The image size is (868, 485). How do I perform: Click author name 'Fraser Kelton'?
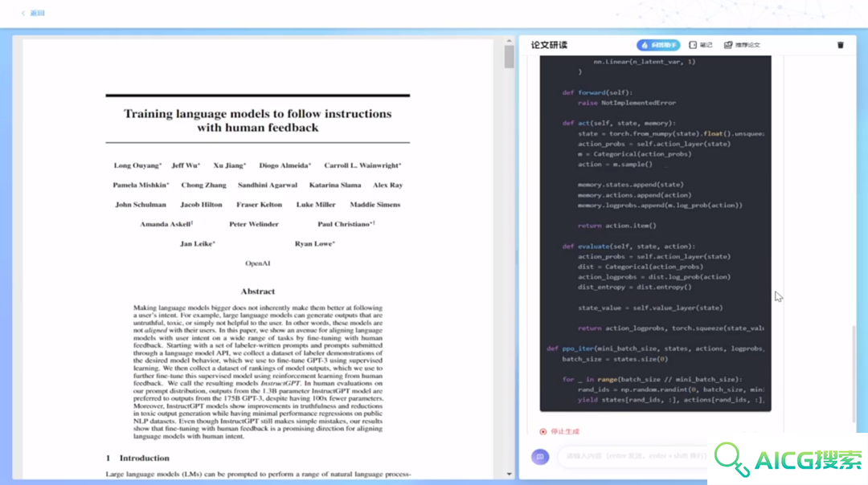click(x=259, y=205)
